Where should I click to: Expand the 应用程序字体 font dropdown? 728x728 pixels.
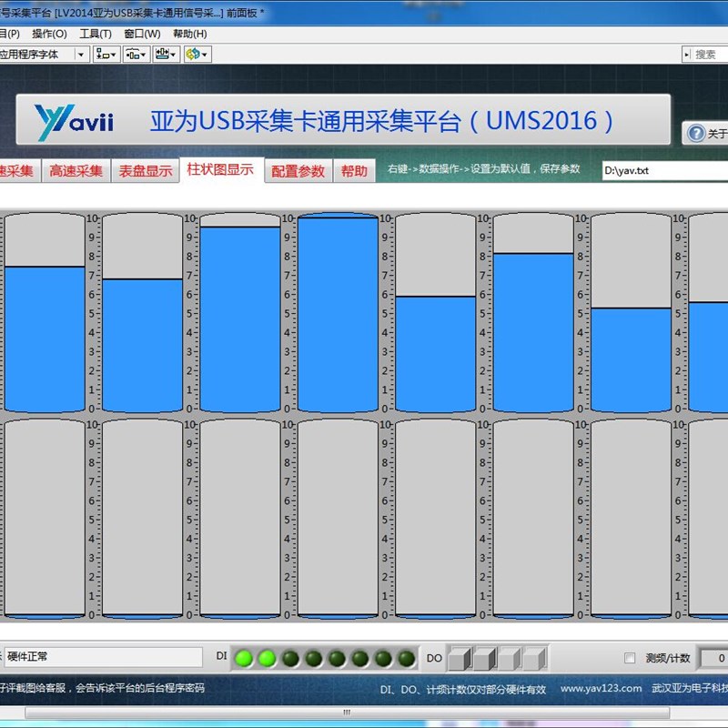coord(81,55)
